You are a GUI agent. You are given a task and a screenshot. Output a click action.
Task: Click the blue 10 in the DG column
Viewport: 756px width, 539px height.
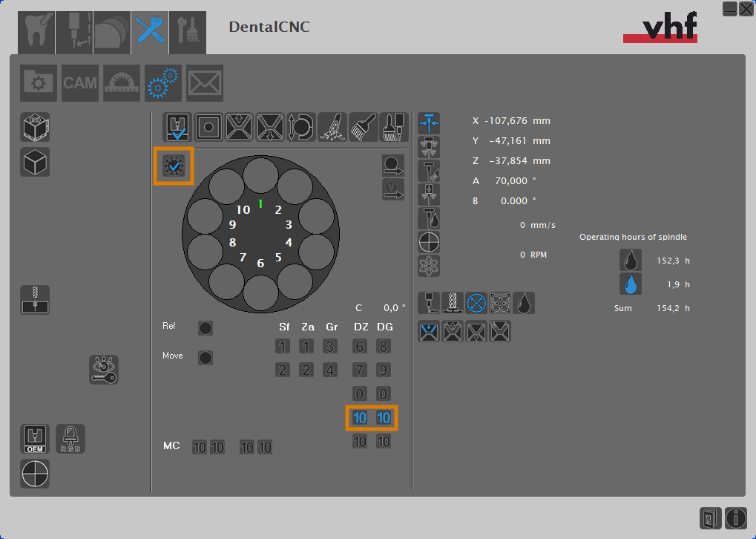tap(384, 418)
